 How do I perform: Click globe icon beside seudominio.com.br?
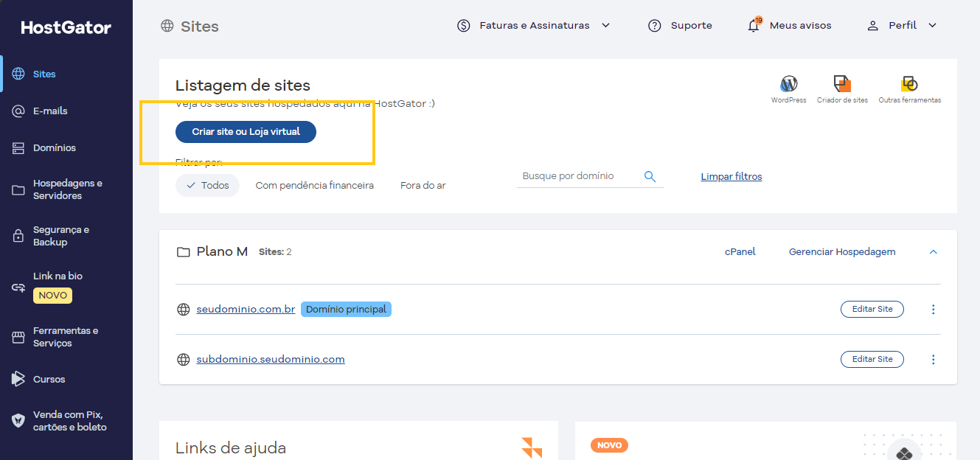(x=184, y=310)
